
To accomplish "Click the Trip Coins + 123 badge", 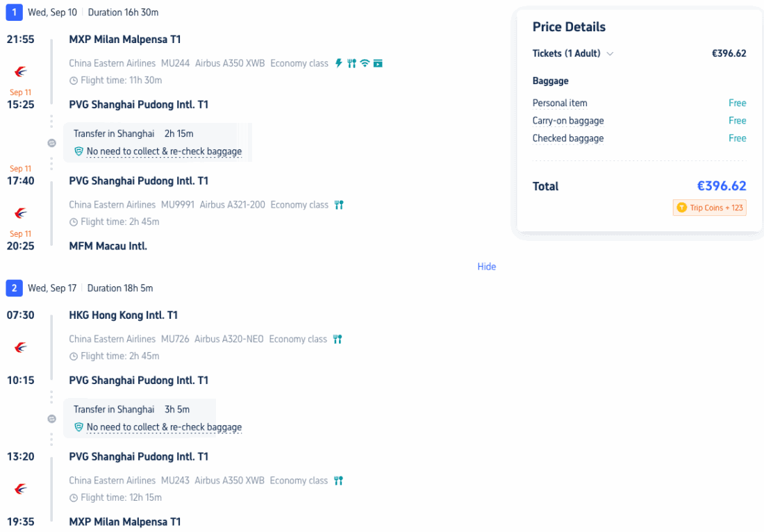I will click(709, 208).
